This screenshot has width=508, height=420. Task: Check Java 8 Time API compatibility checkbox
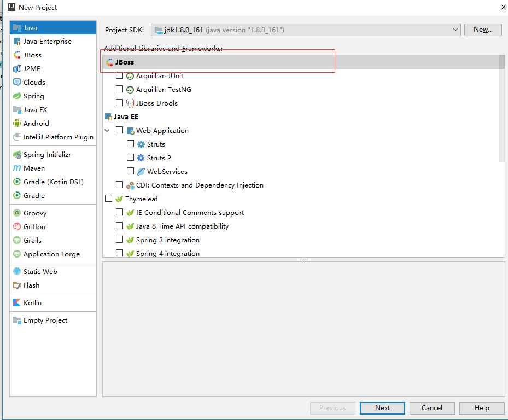[x=120, y=225]
